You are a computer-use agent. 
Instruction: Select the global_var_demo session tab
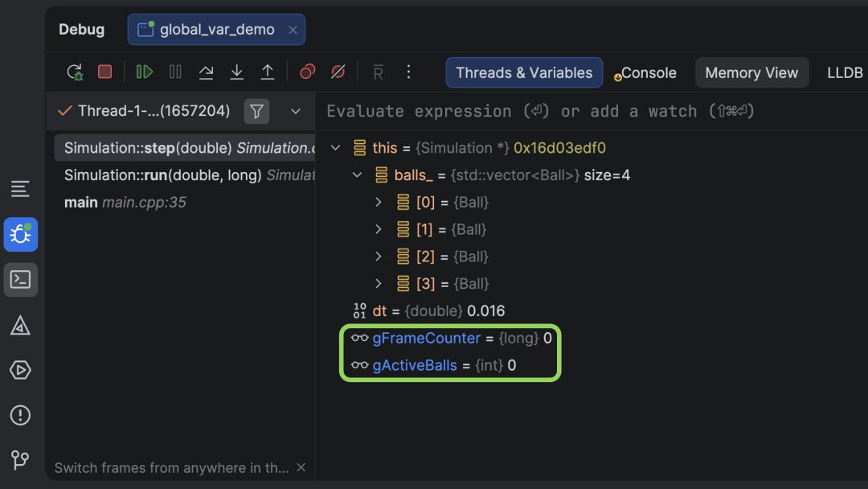(216, 29)
